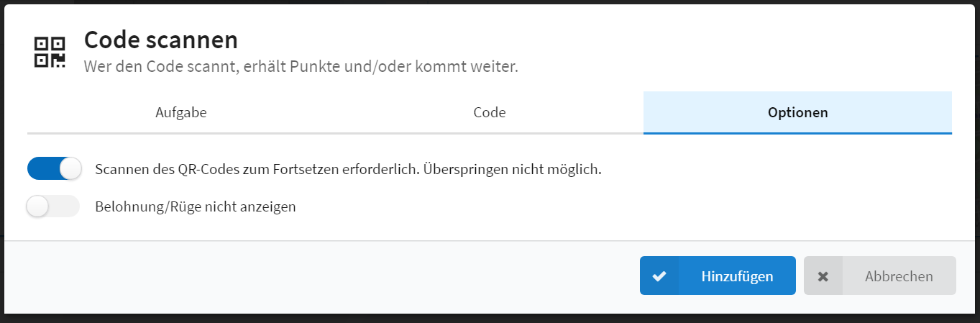The image size is (980, 323).
Task: Confirm with the Hinzufügen button
Action: pos(718,276)
